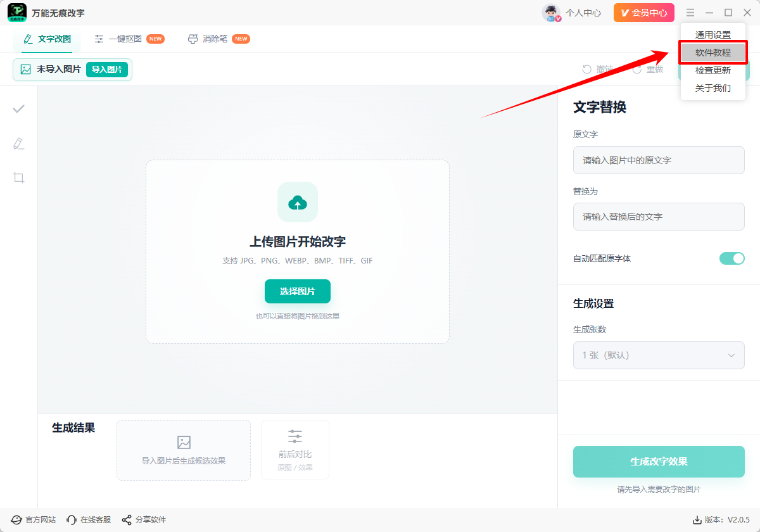Click the cloud upload icon
Image resolution: width=760 pixels, height=532 pixels.
tap(298, 202)
